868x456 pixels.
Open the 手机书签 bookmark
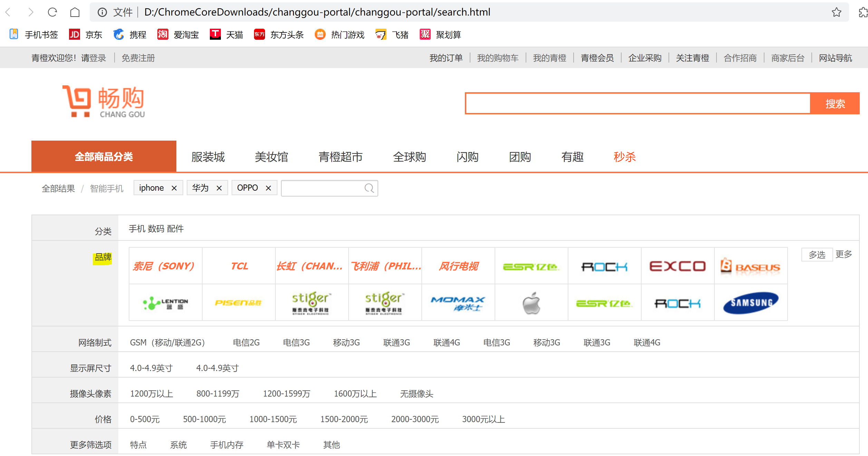(x=34, y=35)
